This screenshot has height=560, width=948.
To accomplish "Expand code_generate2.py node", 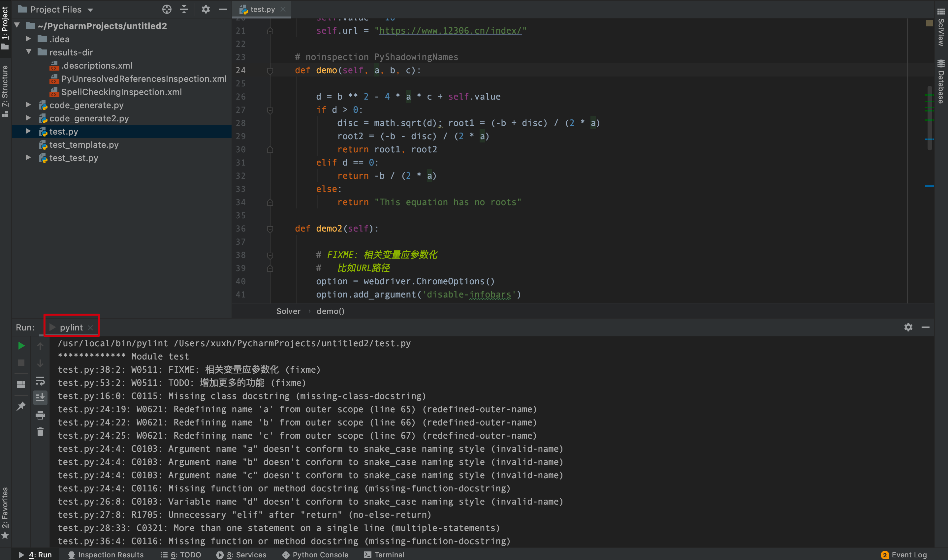I will pyautogui.click(x=28, y=118).
